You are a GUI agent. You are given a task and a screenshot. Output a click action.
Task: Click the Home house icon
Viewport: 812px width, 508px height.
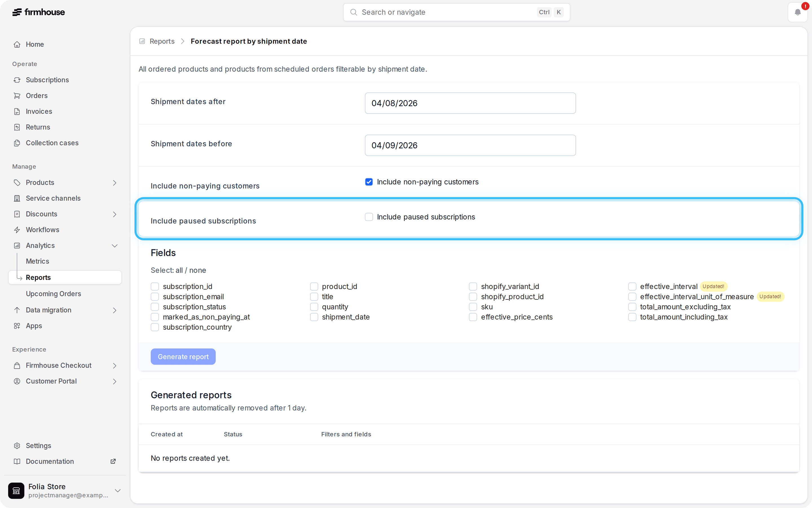coord(17,44)
